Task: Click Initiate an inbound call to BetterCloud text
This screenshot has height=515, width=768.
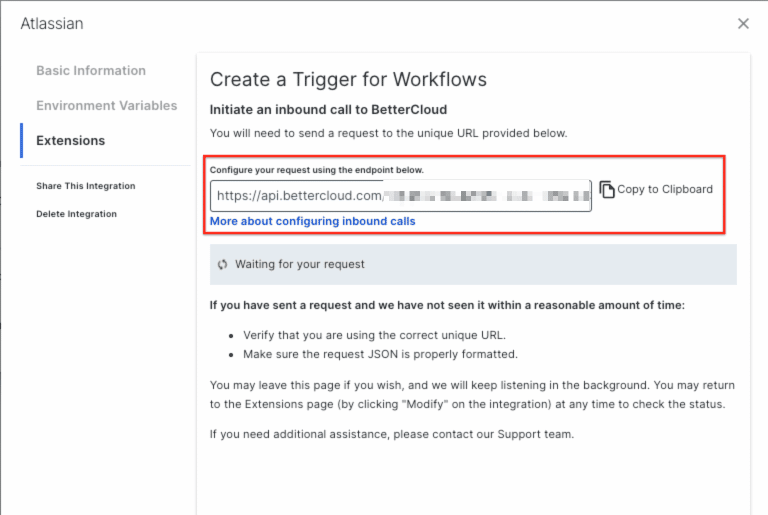Action: coord(328,109)
